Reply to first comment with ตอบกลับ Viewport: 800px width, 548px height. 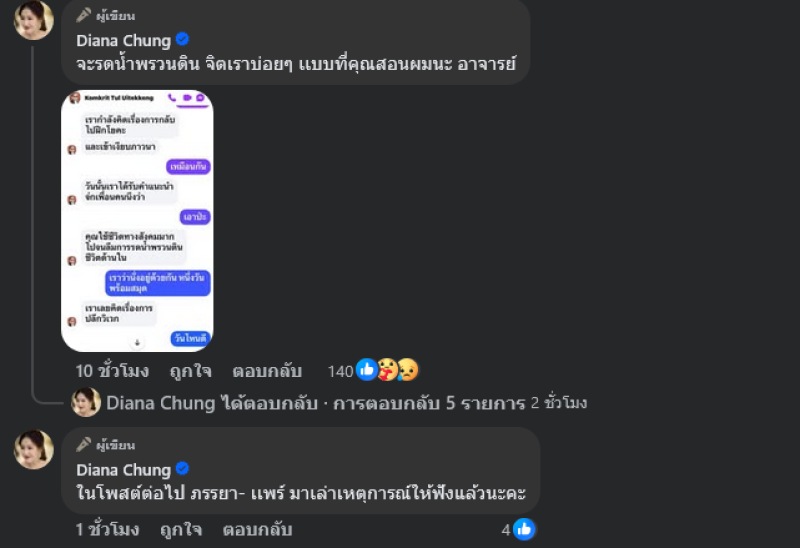coord(267,371)
